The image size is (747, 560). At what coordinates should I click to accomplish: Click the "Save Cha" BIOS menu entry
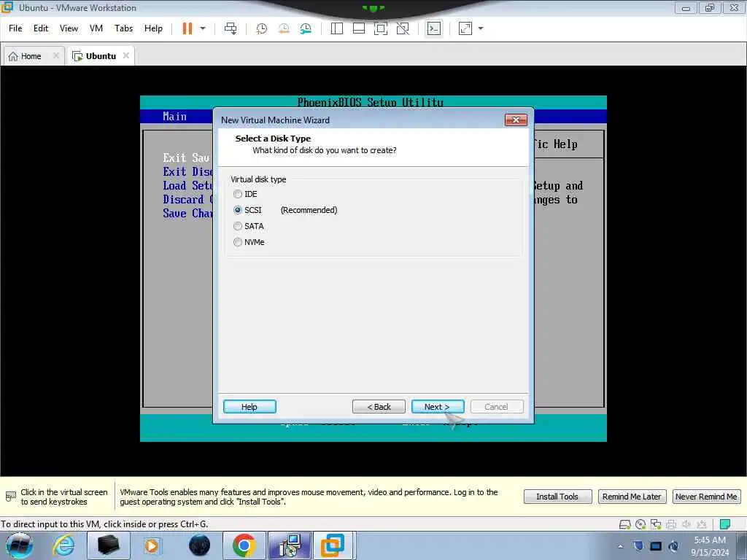point(187,213)
